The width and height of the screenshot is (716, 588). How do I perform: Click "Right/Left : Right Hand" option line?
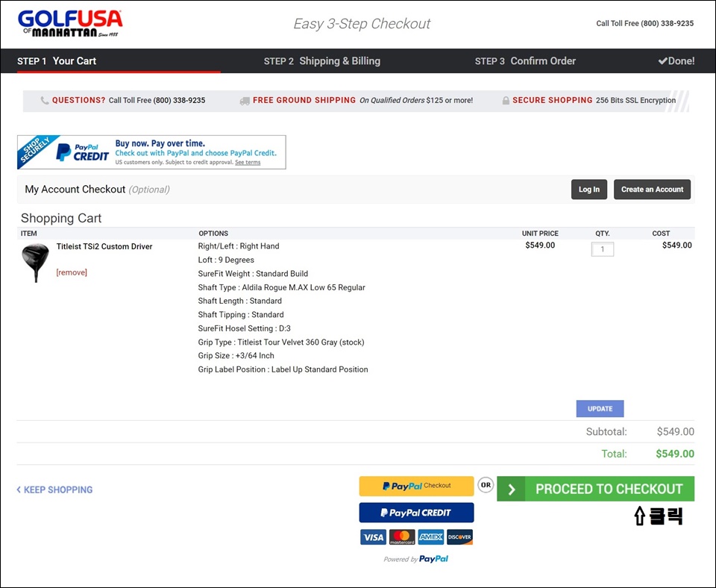239,246
